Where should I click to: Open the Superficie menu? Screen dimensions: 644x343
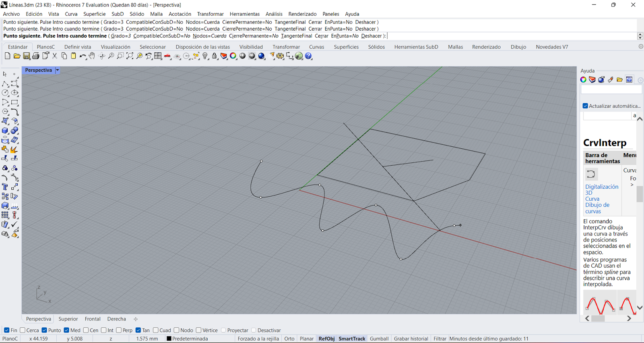tap(95, 14)
